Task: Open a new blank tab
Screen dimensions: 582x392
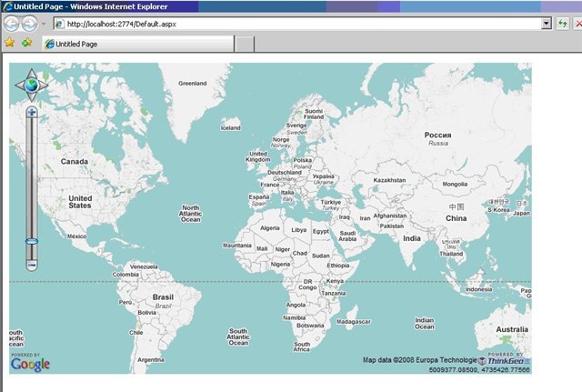Action: point(245,45)
